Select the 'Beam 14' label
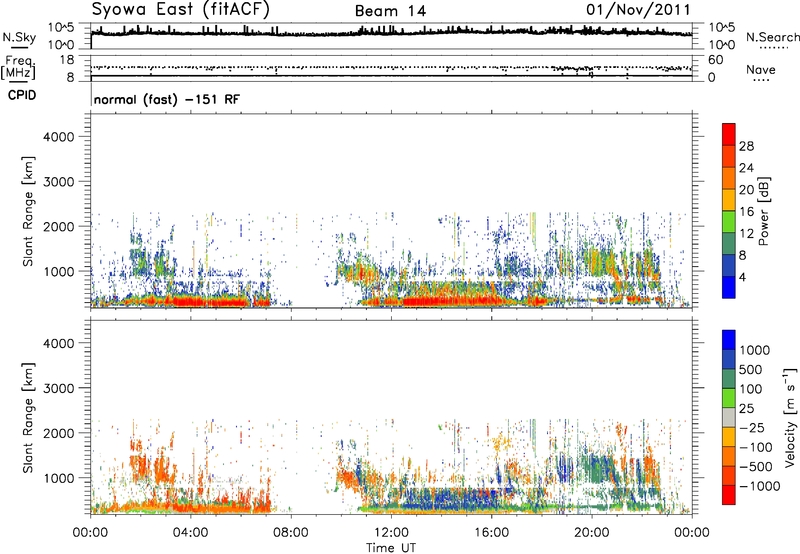This screenshot has height=554, width=800. [x=390, y=11]
